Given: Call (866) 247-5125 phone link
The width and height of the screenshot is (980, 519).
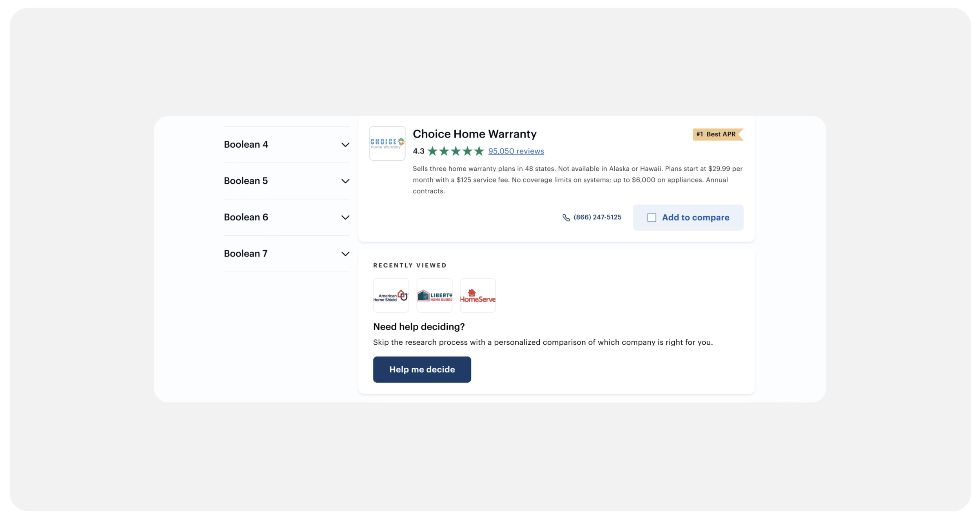Looking at the screenshot, I should tap(597, 217).
